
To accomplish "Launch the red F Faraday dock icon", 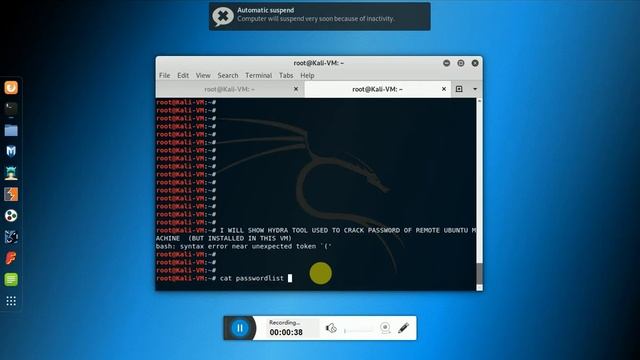I will (11, 258).
